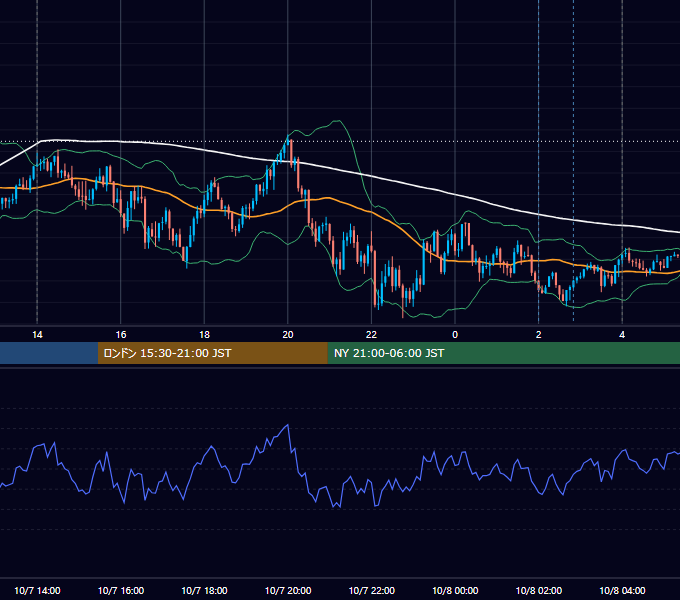Click the 4 hour axis label

tap(622, 335)
